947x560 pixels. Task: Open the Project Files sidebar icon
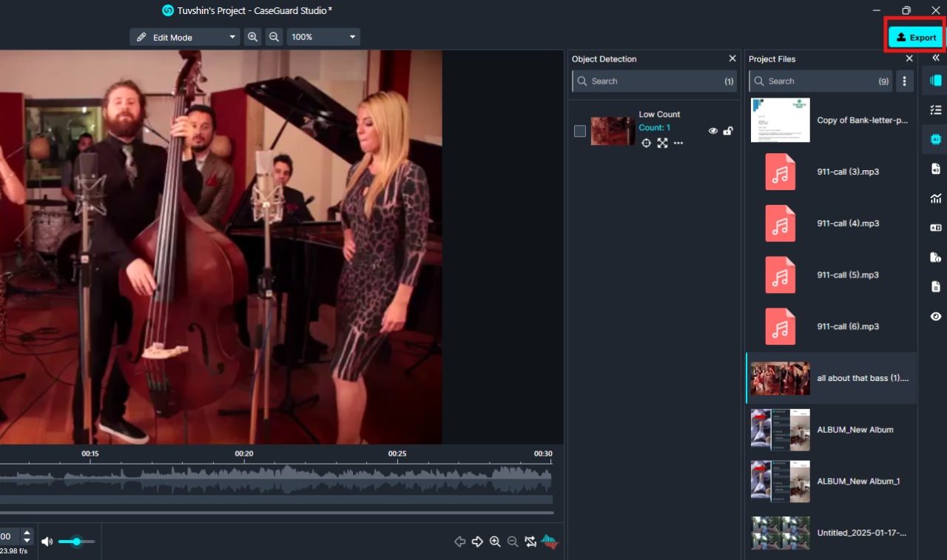(x=936, y=80)
